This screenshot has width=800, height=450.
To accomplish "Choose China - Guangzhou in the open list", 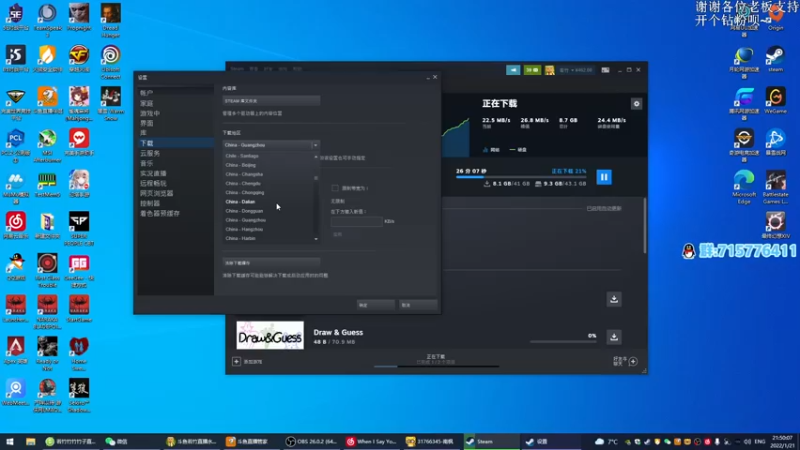I will click(x=246, y=220).
